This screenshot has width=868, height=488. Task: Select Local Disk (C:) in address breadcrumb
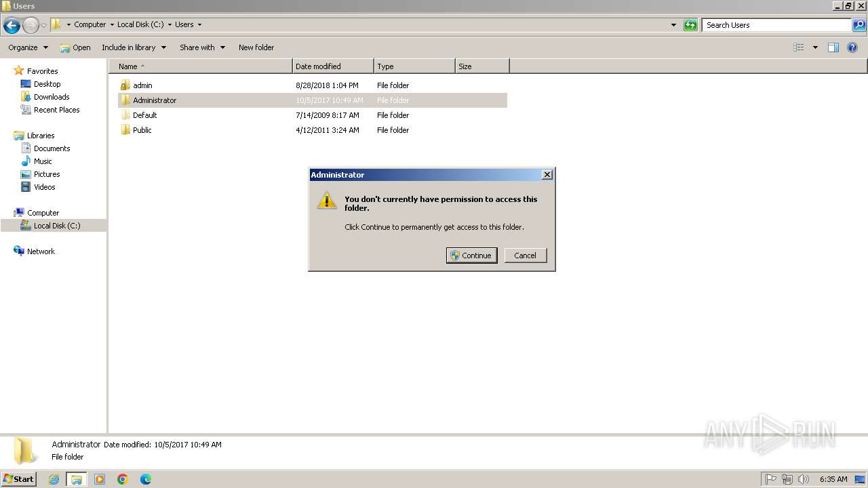140,24
